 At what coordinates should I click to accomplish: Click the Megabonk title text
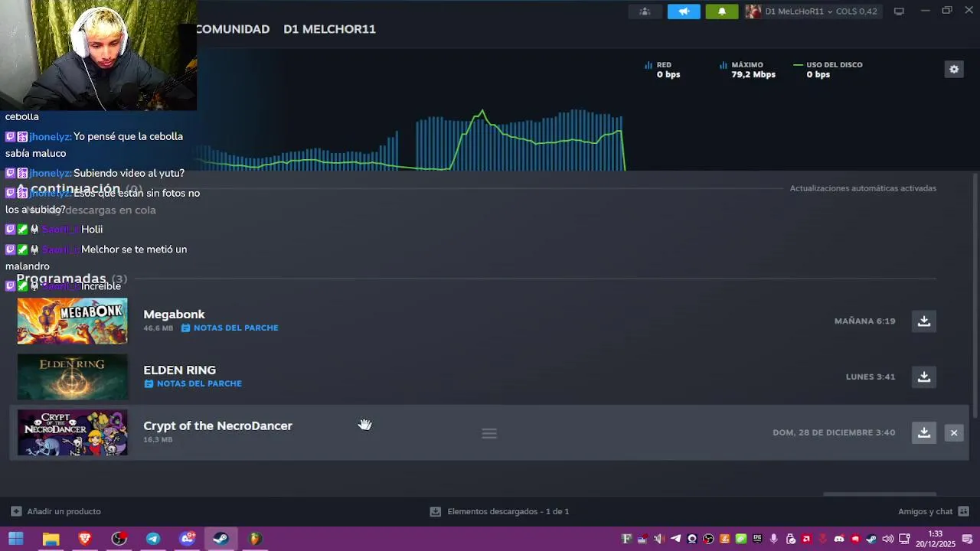click(x=174, y=315)
